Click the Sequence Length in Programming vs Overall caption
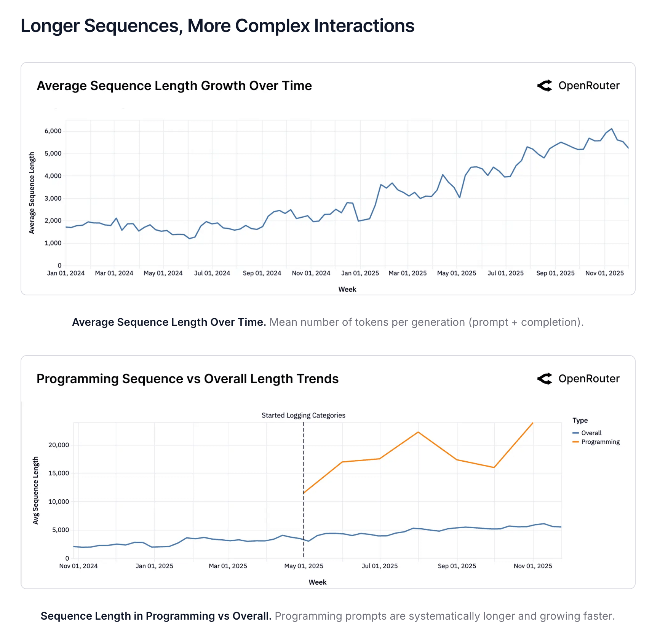Screen dimensions: 652x644 click(156, 616)
